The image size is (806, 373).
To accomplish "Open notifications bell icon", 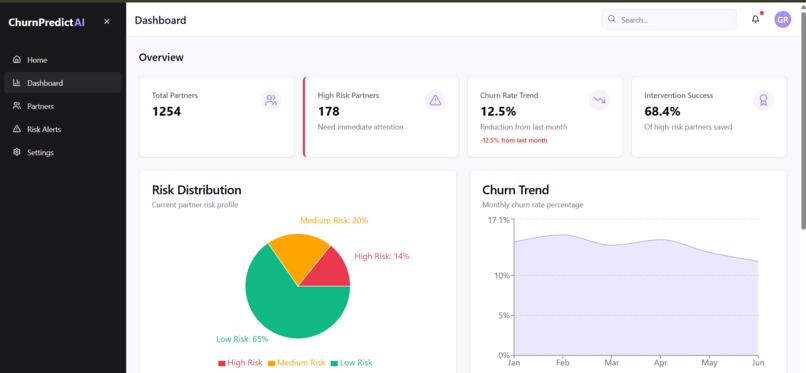I will [755, 20].
